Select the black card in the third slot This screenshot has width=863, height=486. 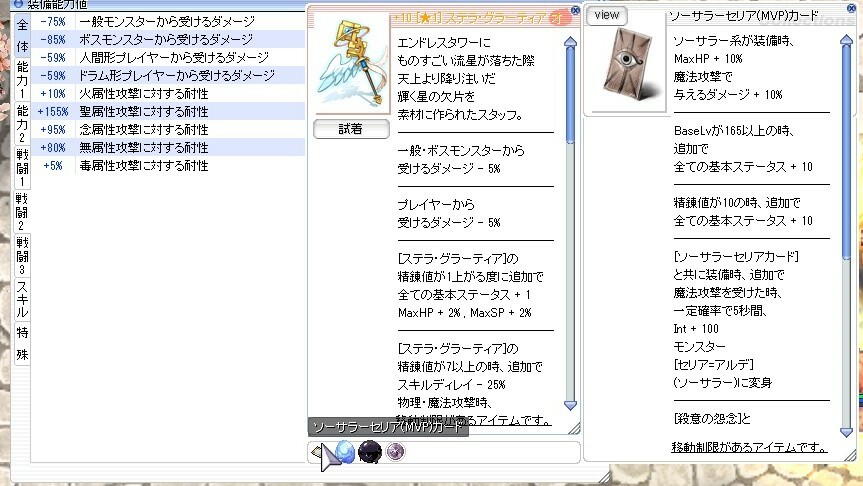[370, 452]
